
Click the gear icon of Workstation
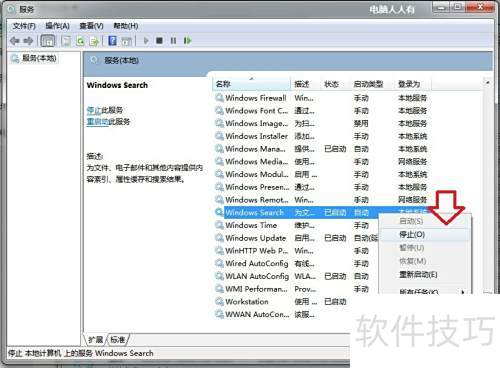point(219,302)
